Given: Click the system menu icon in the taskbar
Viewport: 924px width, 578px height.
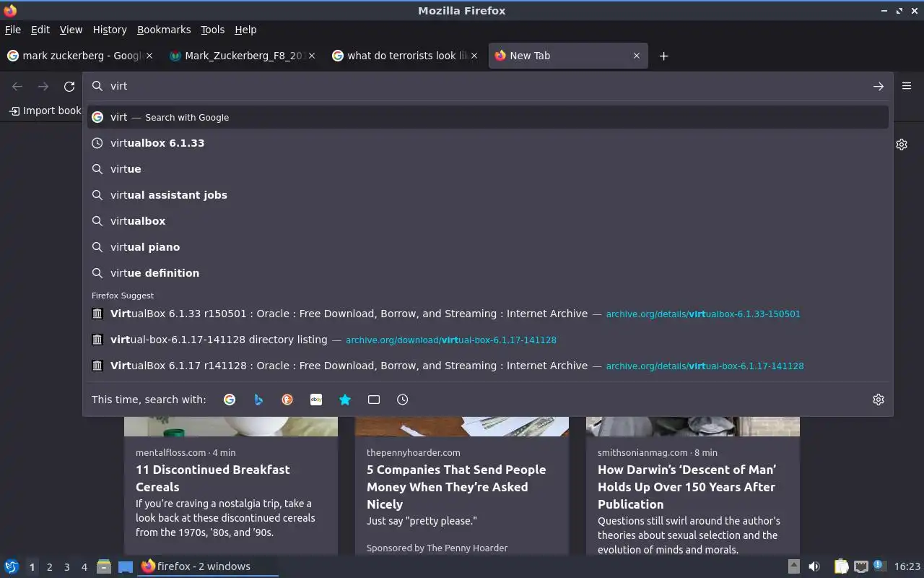Looking at the screenshot, I should [x=12, y=566].
